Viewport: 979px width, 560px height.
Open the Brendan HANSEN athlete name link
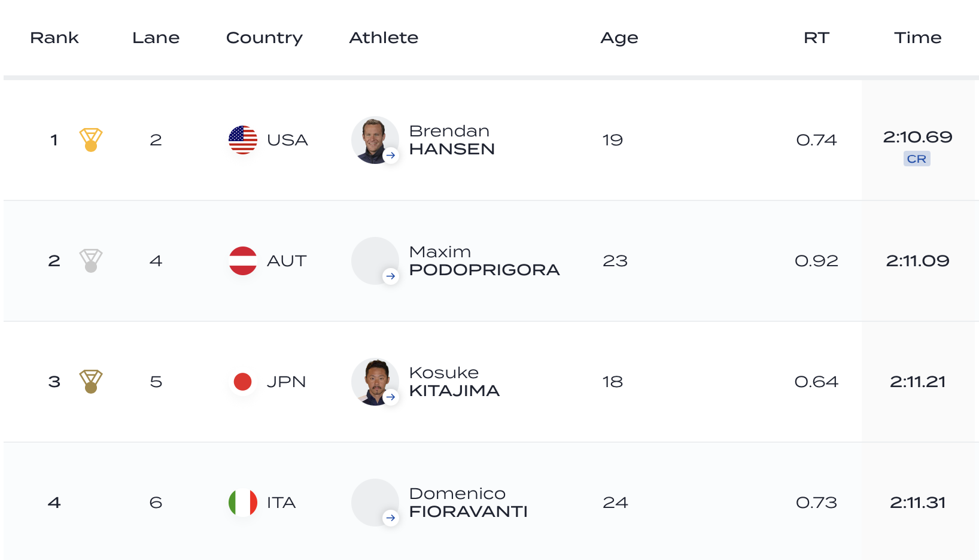[452, 140]
